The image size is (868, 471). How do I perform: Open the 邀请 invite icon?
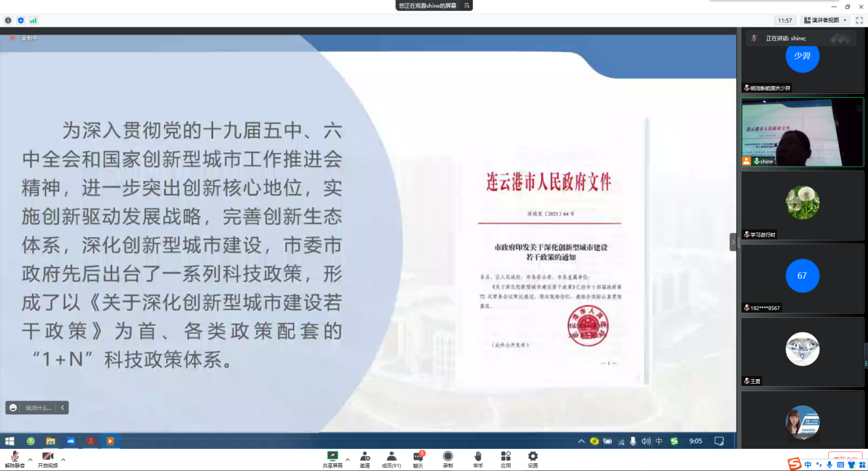point(365,456)
